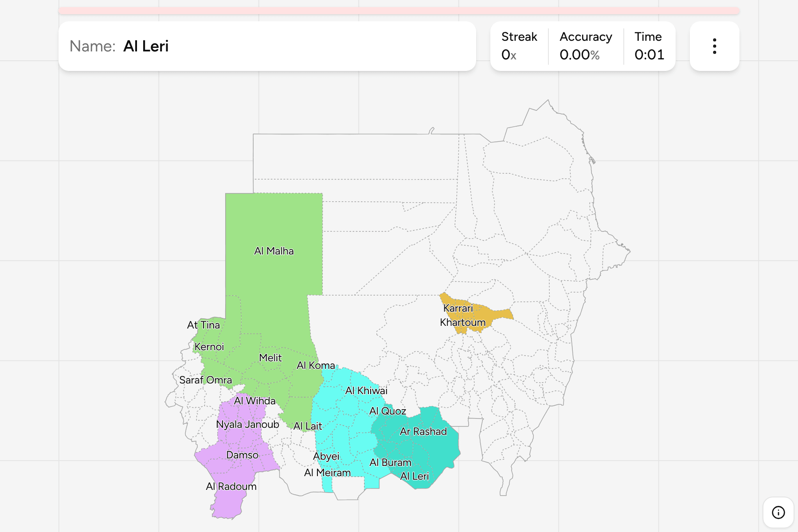
Task: Click the pink progress bar at top
Action: click(399, 11)
